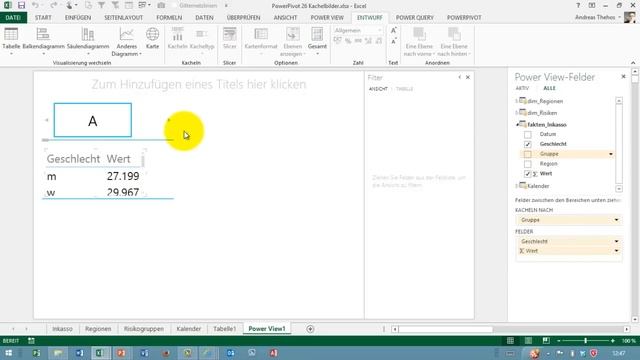Image resolution: width=640 pixels, height=360 pixels.
Task: Save workbook via quick access icon
Action: coord(21,6)
